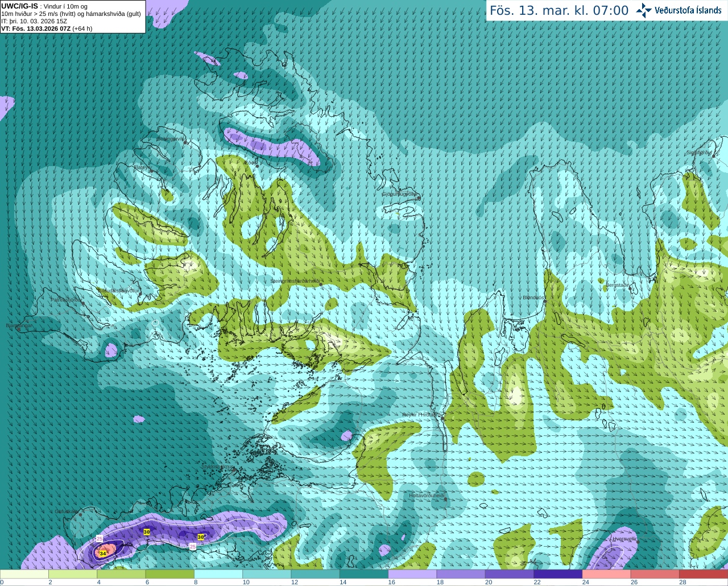728x586 pixels.
Task: Pick the red legend swatch above 28
Action: pyautogui.click(x=704, y=574)
